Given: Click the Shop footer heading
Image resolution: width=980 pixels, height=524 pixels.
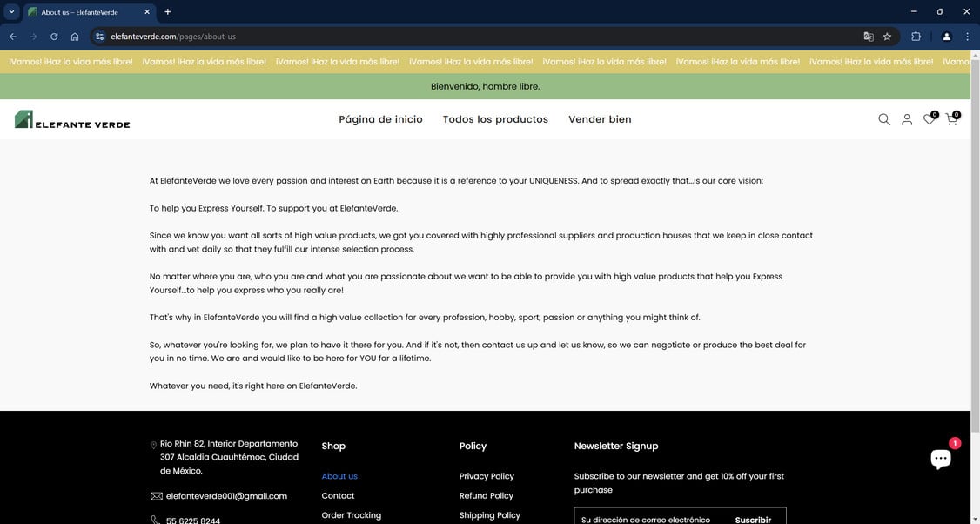Looking at the screenshot, I should tap(333, 446).
